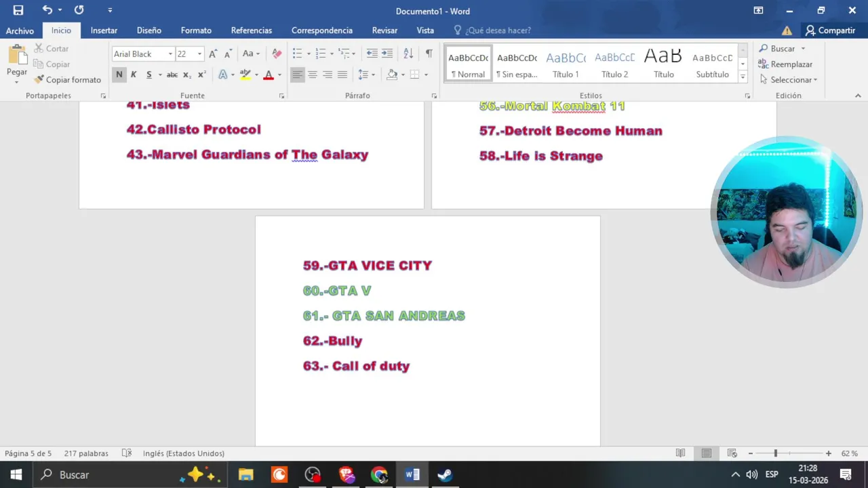
Task: Align the paragraph to the right
Action: pos(328,75)
